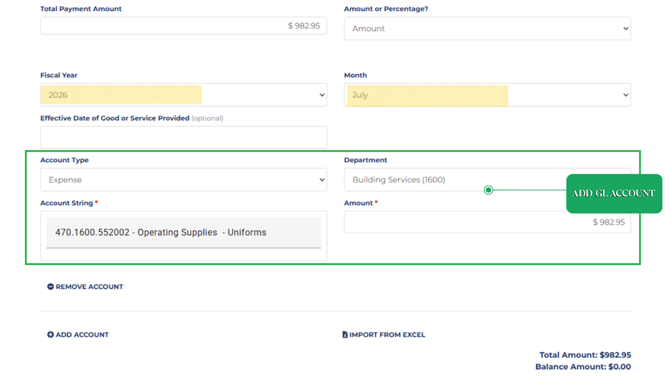Click the Account Type label
This screenshot has height=376, width=670.
pyautogui.click(x=65, y=160)
